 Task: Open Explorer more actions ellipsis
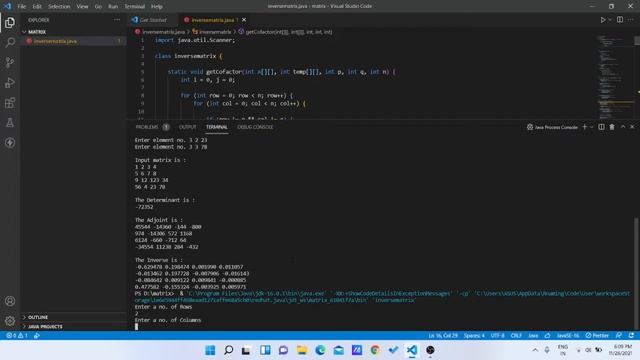click(x=117, y=20)
